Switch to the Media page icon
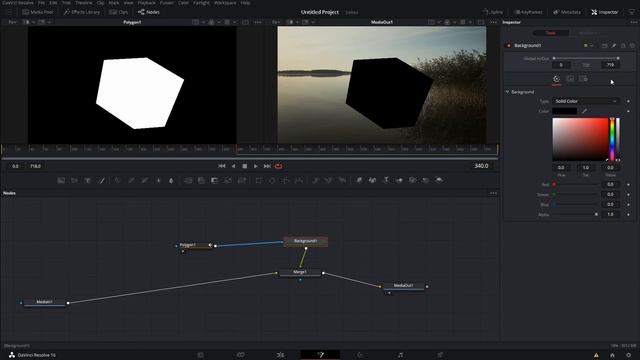This screenshot has width=640, height=360. tap(200, 355)
